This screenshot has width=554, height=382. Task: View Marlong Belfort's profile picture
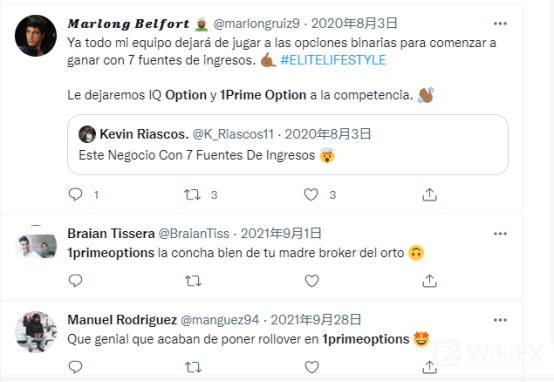pyautogui.click(x=36, y=36)
